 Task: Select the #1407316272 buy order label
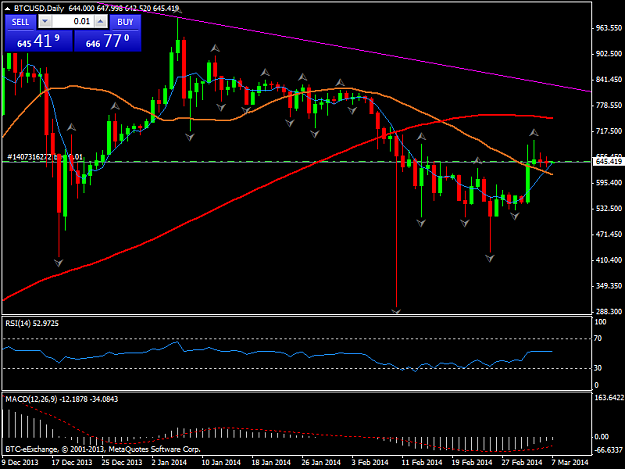[45, 157]
